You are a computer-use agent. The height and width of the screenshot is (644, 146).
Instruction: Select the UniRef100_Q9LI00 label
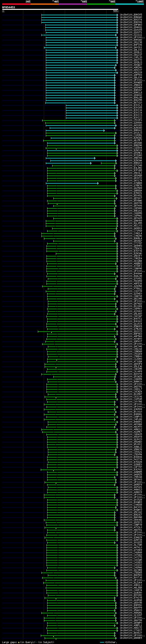[131, 50]
